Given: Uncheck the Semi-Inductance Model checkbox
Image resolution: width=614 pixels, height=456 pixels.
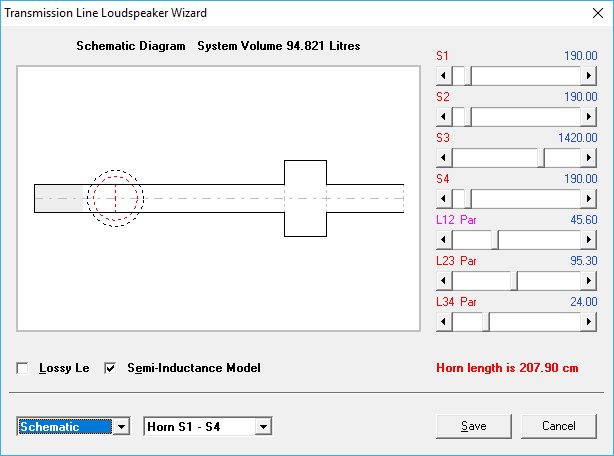Looking at the screenshot, I should click(110, 368).
